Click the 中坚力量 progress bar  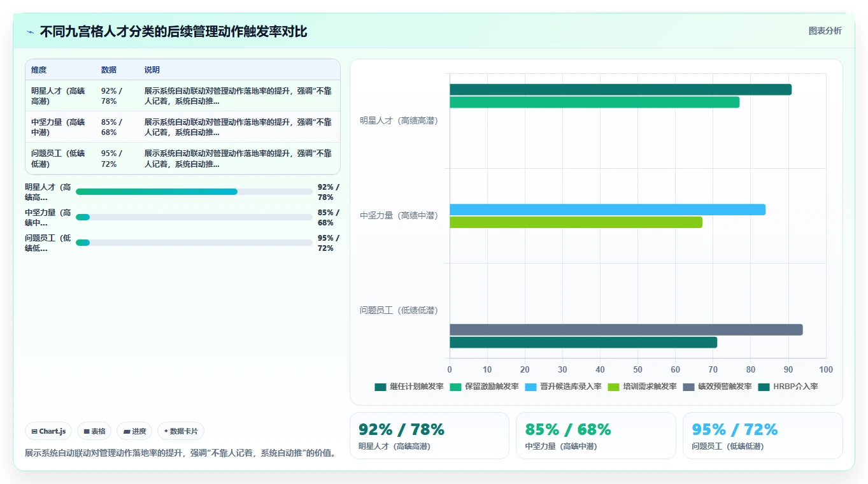click(x=194, y=217)
